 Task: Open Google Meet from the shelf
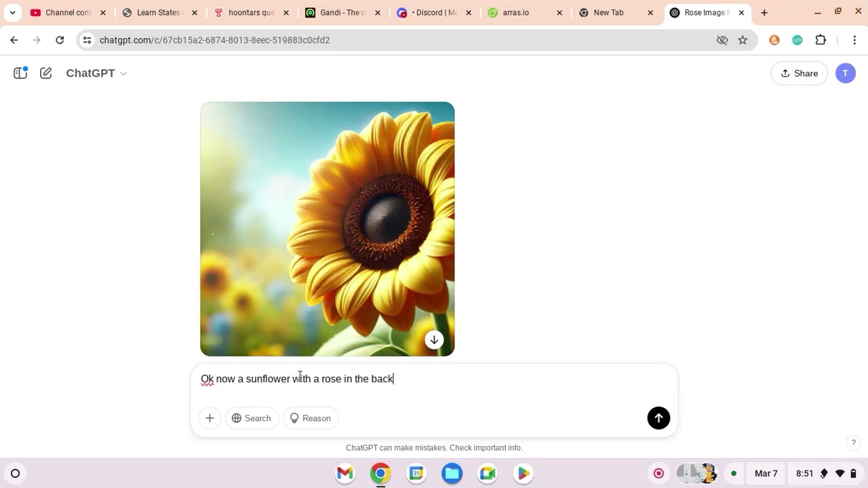click(488, 473)
